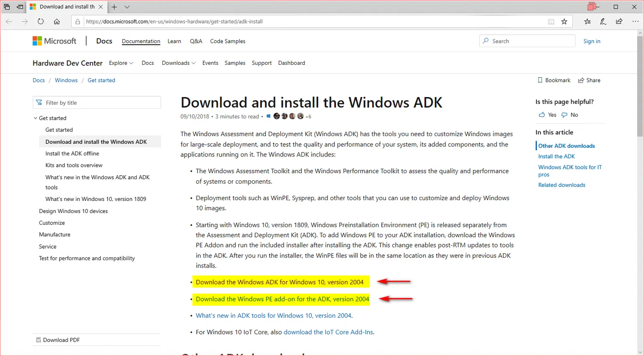Open Kits and tools overview page
This screenshot has width=644, height=356.
[74, 165]
